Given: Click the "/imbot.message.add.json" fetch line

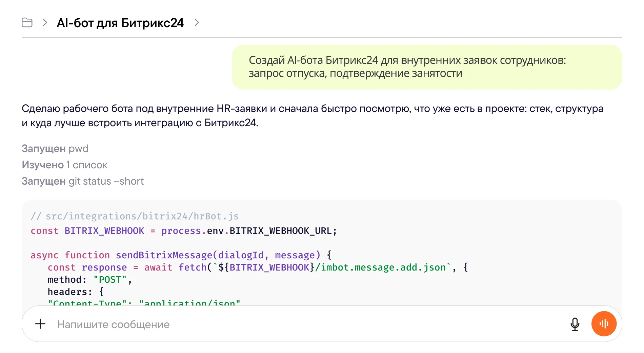Looking at the screenshot, I should pos(258,267).
